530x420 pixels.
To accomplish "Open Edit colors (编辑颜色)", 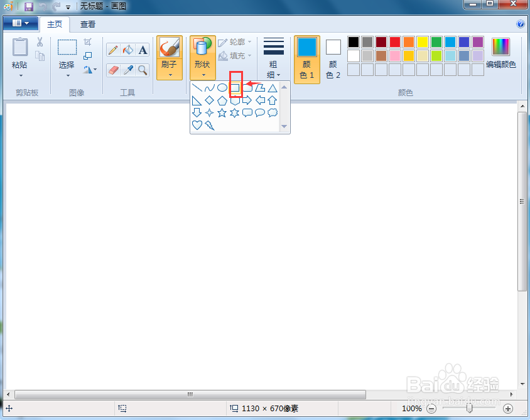I will click(501, 53).
